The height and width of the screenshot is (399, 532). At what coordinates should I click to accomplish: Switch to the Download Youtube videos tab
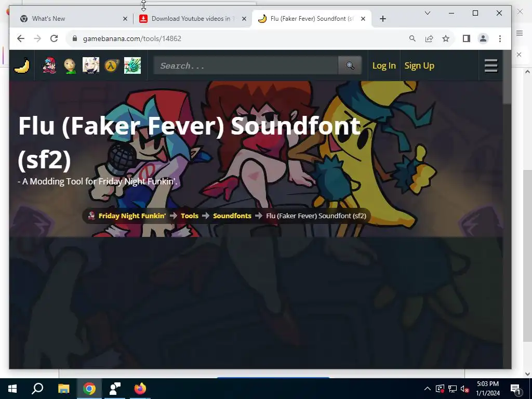(192, 19)
